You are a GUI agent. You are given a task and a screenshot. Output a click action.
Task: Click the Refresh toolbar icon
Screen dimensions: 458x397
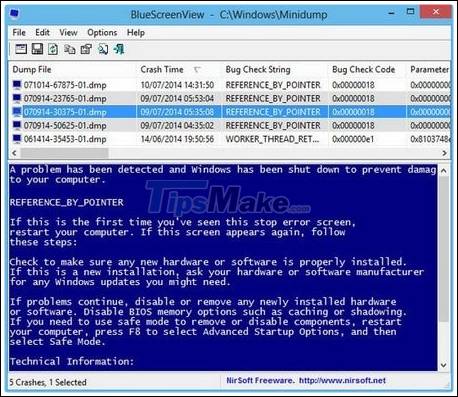(x=53, y=49)
